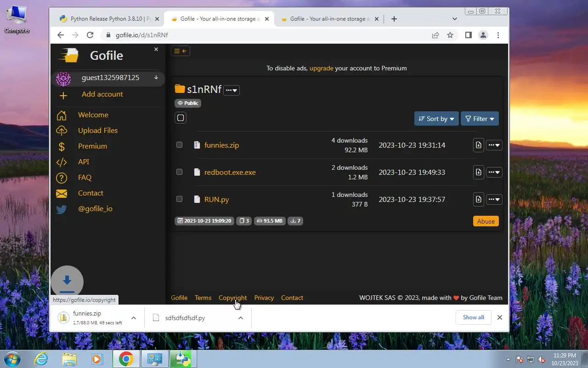Switch to the second Gofile tab

[330, 19]
